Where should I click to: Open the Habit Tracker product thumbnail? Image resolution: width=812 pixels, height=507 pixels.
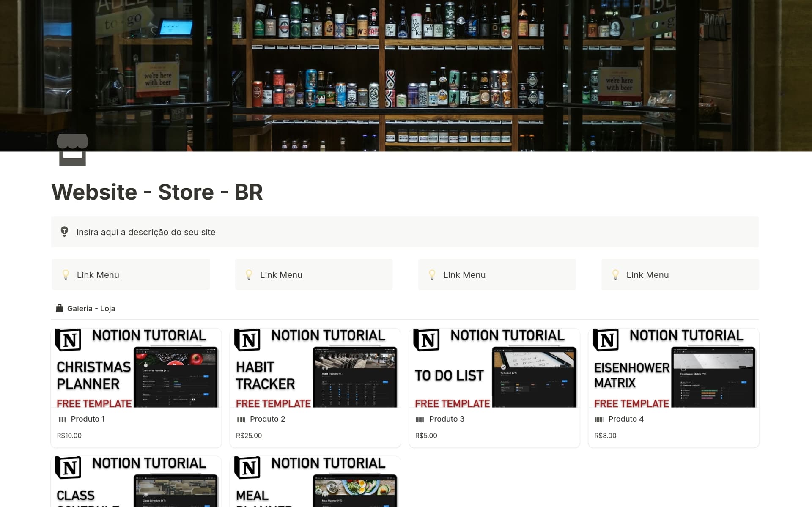(x=315, y=368)
